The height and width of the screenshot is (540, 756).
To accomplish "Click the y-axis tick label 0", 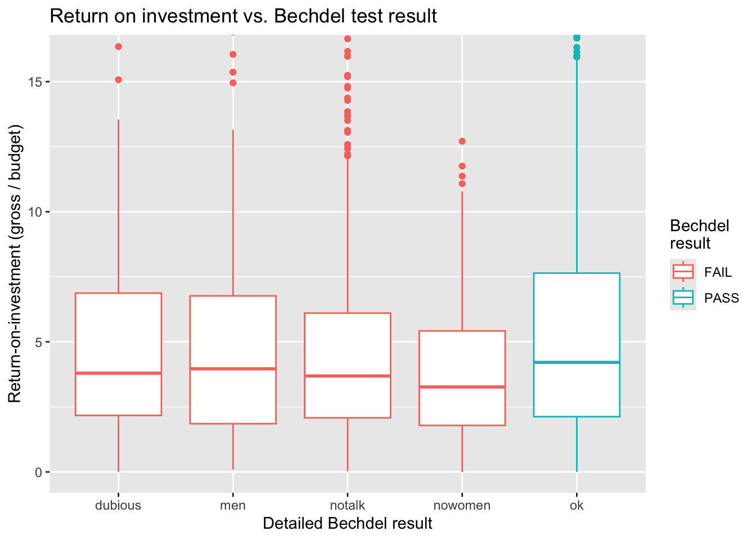I will (38, 472).
